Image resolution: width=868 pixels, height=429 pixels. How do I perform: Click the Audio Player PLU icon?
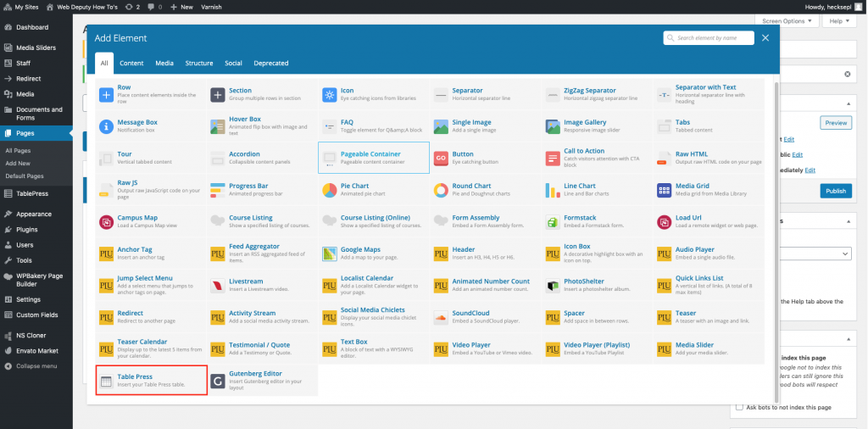[665, 253]
